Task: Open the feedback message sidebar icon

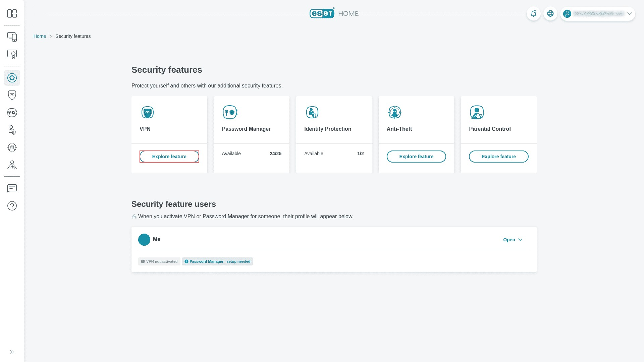Action: tap(12, 188)
